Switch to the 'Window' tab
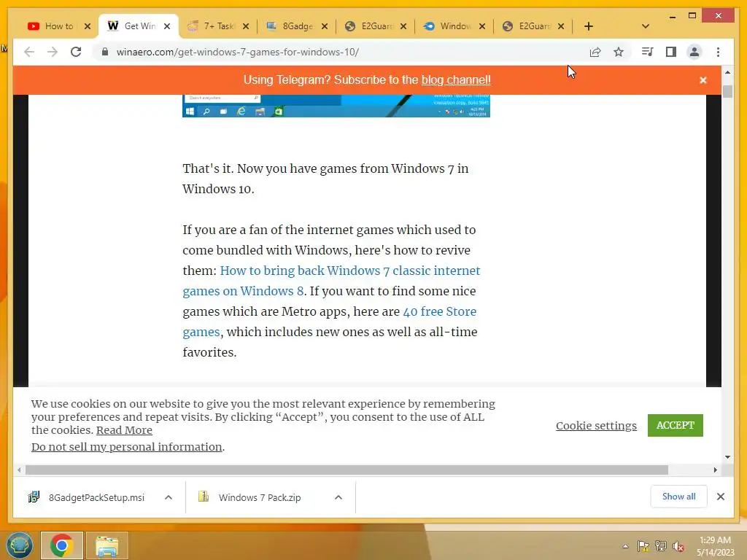 coord(454,26)
